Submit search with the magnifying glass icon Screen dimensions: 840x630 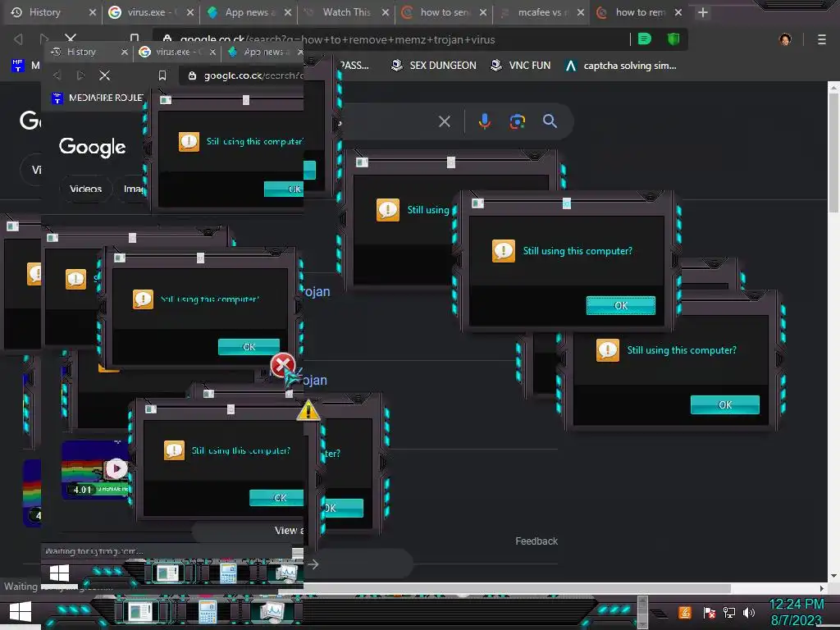coord(550,121)
